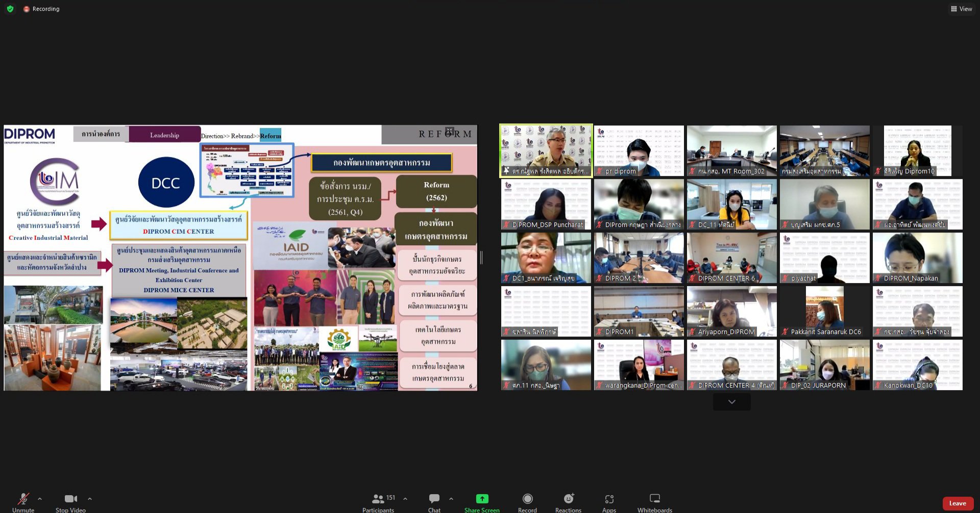Viewport: 980px width, 513px height.
Task: Select piyachat video tile
Action: coord(825,258)
